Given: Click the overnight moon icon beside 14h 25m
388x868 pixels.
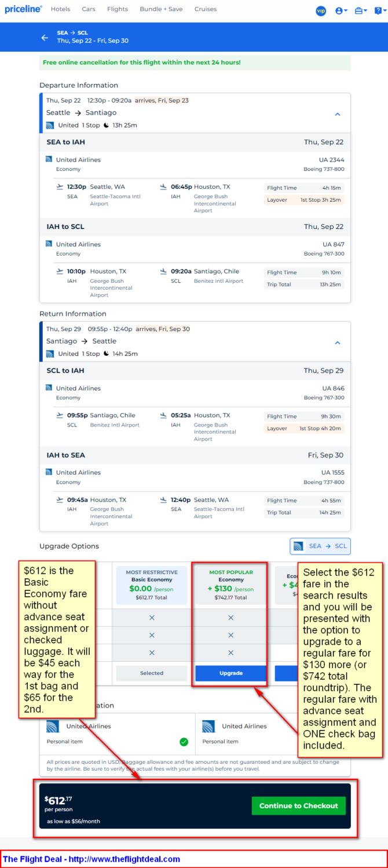Looking at the screenshot, I should (x=107, y=353).
